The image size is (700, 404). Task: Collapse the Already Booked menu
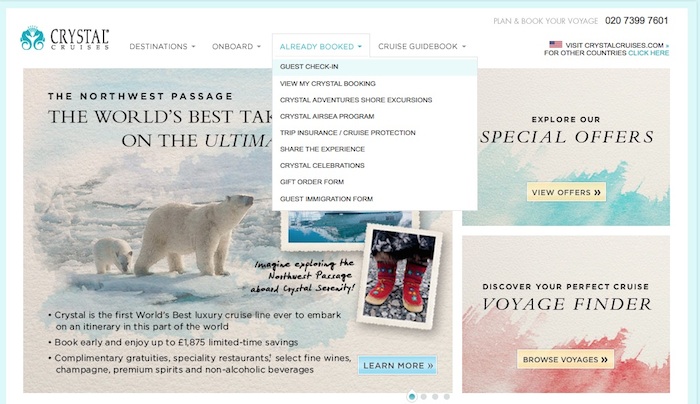[321, 46]
